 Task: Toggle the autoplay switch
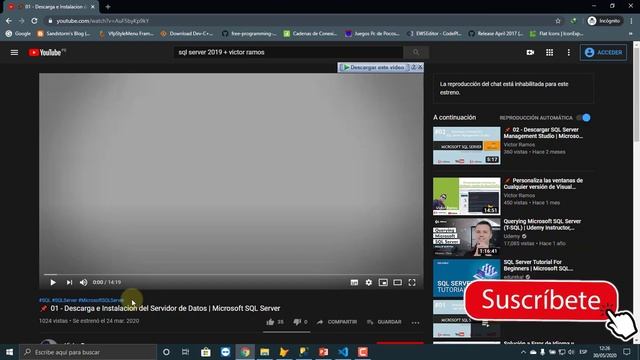point(584,118)
